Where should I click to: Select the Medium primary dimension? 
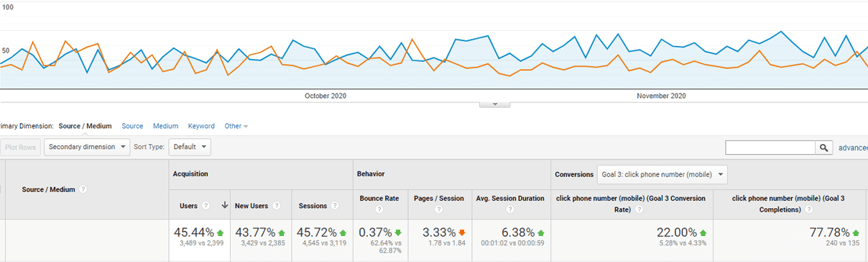point(165,126)
